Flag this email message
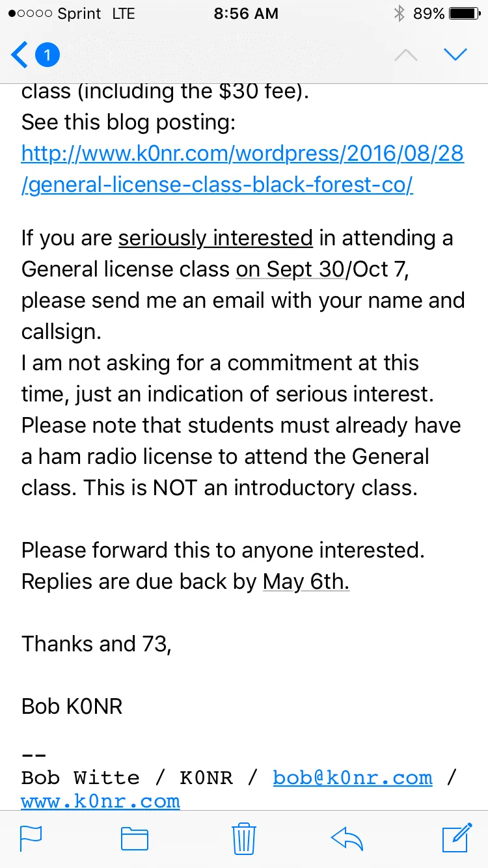Image resolution: width=488 pixels, height=868 pixels. [x=31, y=838]
